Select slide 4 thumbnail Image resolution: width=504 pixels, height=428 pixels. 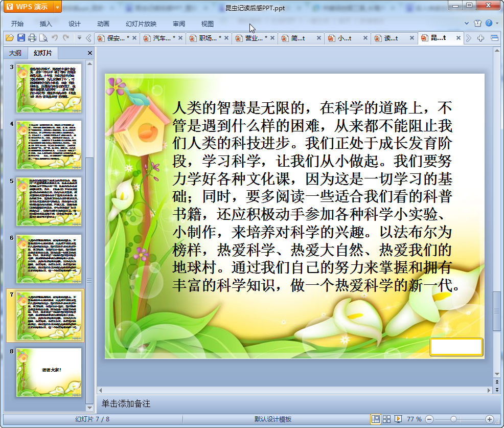pos(49,145)
